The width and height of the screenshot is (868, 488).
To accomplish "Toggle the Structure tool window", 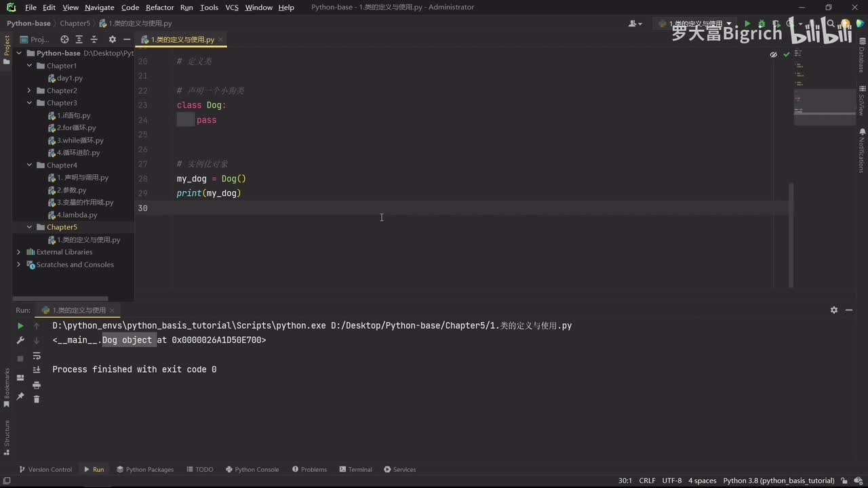I will coord(7,439).
